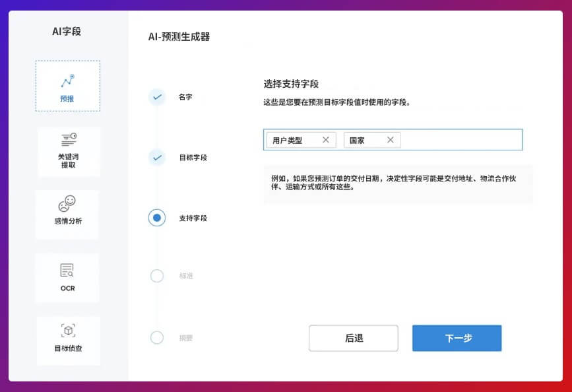Select the active 支持字段 step circle

pyautogui.click(x=157, y=218)
